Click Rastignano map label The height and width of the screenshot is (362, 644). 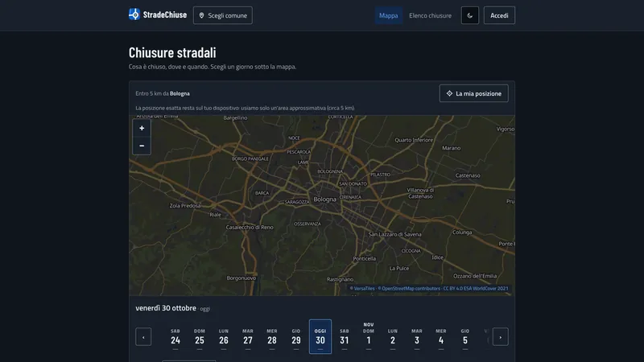(340, 279)
